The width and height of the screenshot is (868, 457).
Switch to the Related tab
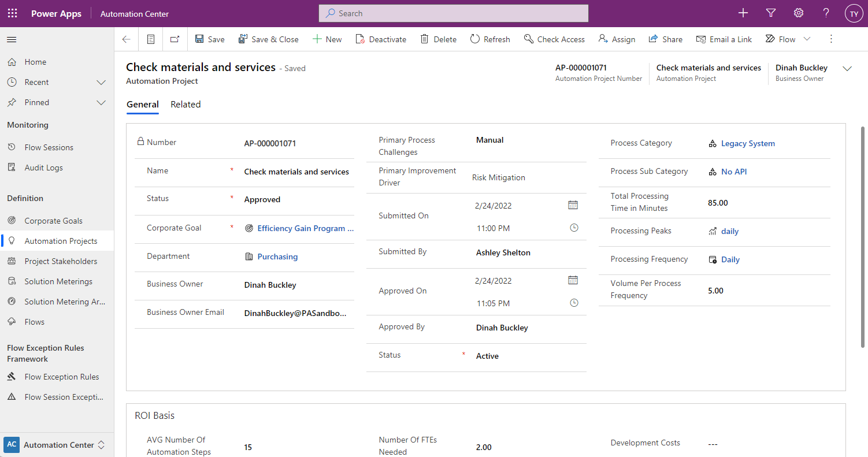coord(186,105)
